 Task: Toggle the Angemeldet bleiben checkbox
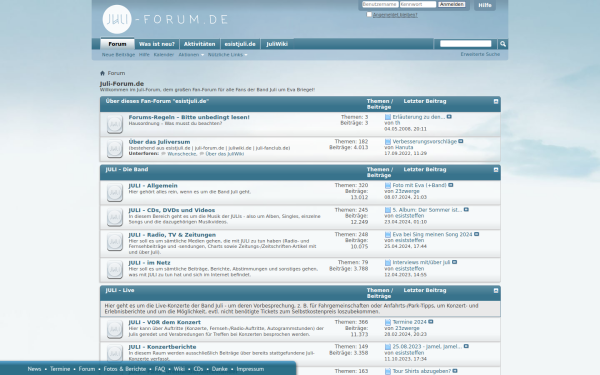(369, 15)
